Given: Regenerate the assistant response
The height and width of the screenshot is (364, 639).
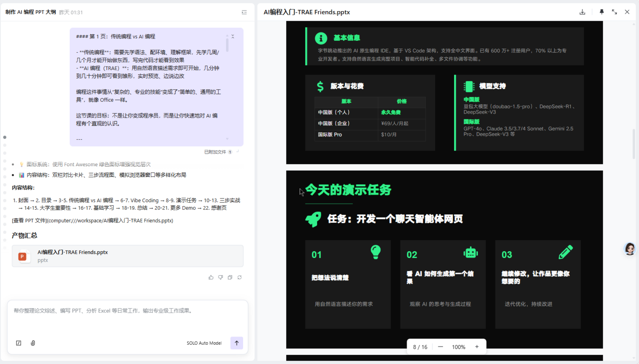Looking at the screenshot, I should pos(239,277).
